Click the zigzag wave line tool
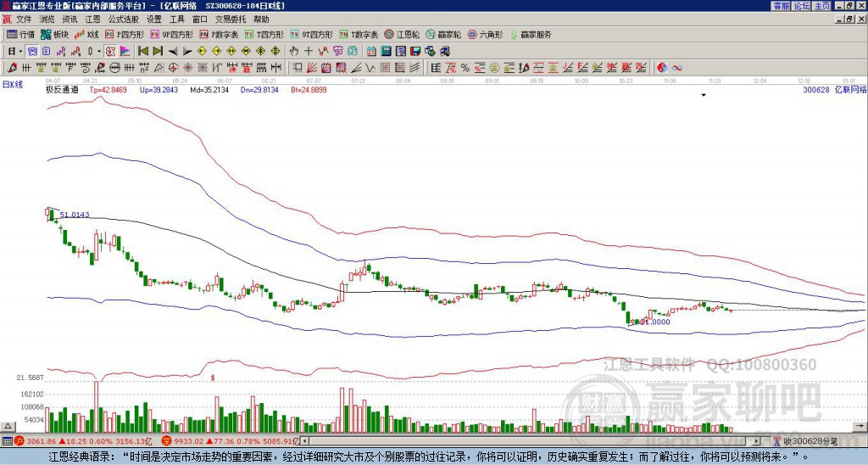 click(x=370, y=68)
